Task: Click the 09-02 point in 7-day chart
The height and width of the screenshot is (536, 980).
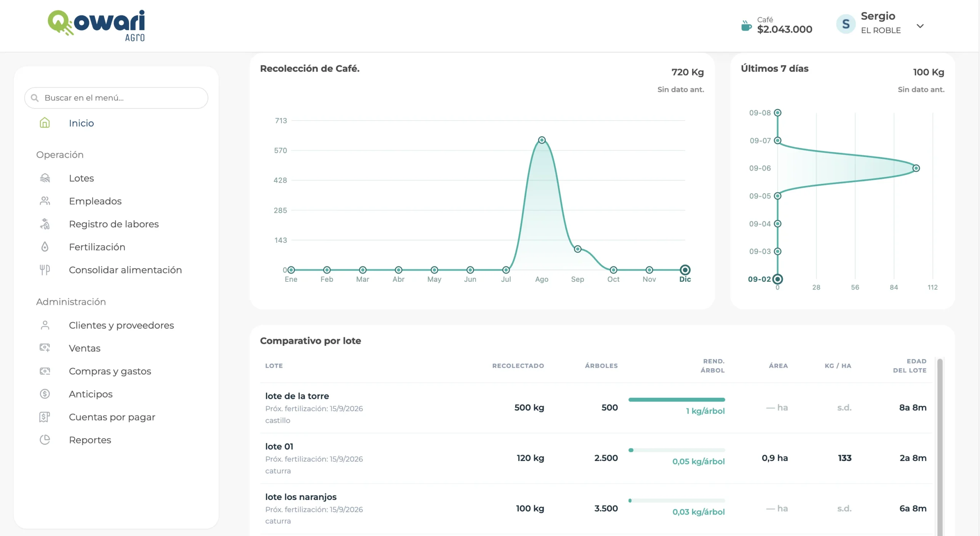Action: (x=777, y=279)
